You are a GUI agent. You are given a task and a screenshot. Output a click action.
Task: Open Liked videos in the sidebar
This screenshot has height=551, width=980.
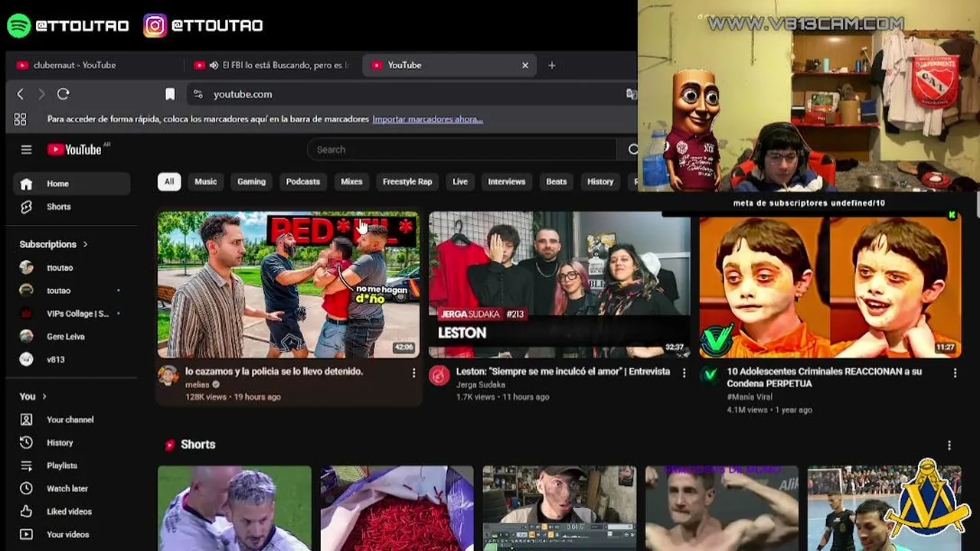coord(72,511)
